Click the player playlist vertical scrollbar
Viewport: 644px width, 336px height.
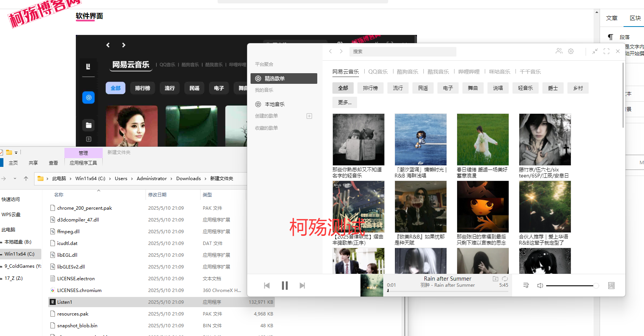(623, 96)
